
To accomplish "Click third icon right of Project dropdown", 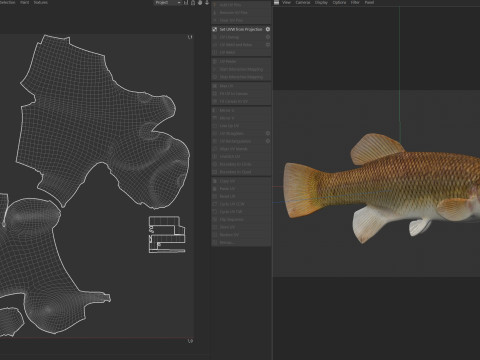I will [x=200, y=2].
